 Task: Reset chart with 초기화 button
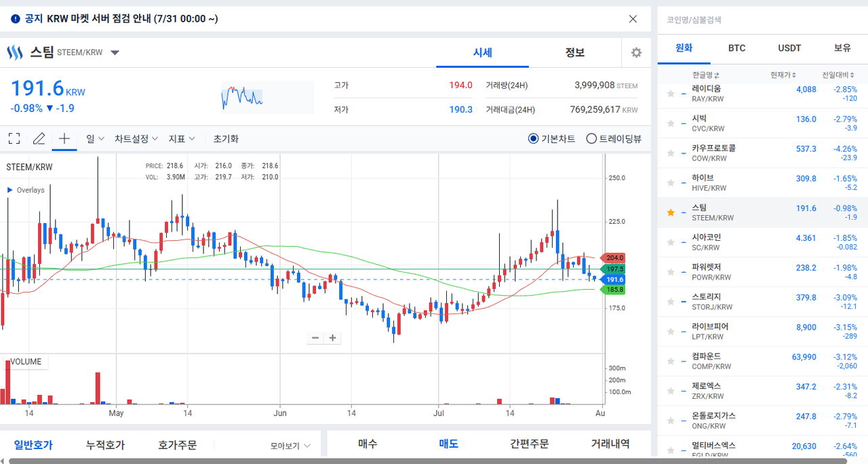click(x=226, y=138)
